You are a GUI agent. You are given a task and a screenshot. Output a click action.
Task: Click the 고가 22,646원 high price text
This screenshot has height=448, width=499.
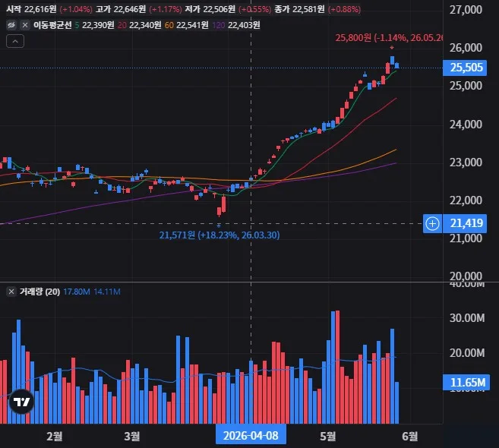coord(121,9)
